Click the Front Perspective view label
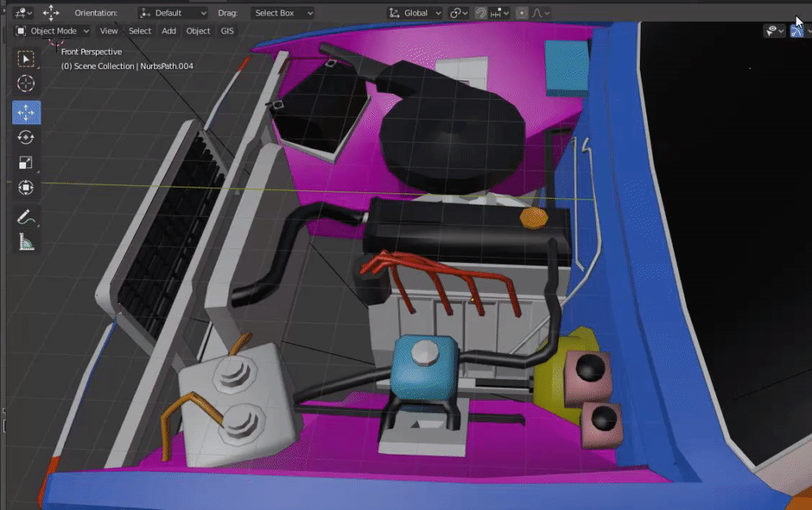Screen dimensions: 812x510 click(x=92, y=52)
